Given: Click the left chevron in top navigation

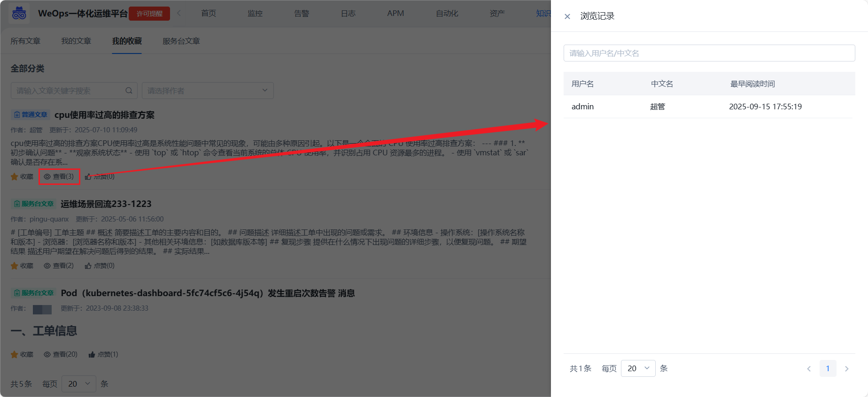Looking at the screenshot, I should [179, 13].
